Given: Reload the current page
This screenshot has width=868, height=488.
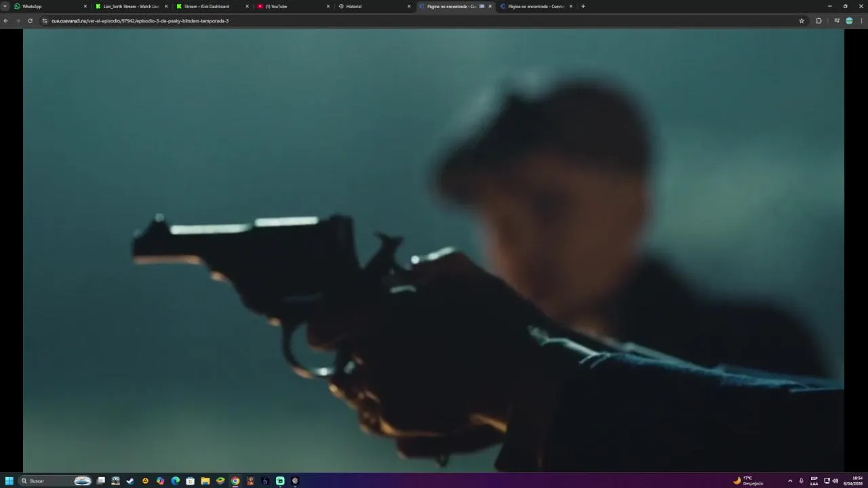Looking at the screenshot, I should pos(30,21).
